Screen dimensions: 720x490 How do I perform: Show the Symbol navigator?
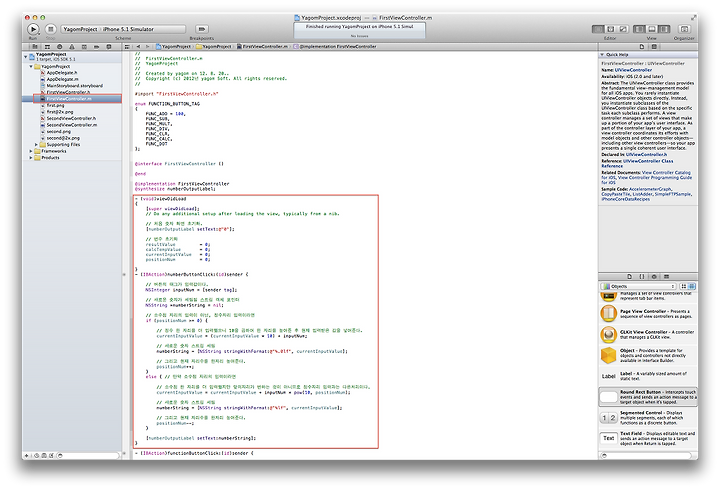click(x=47, y=46)
